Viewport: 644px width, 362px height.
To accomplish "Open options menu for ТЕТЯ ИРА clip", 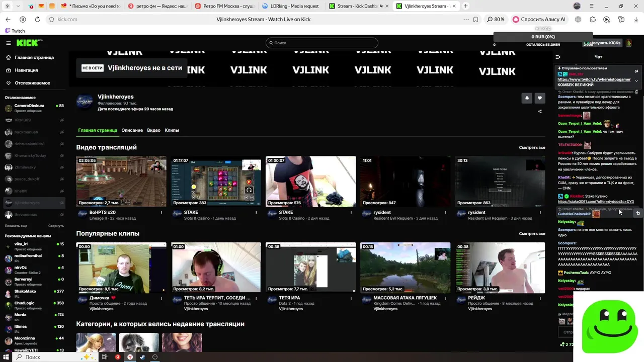I will 351,298.
